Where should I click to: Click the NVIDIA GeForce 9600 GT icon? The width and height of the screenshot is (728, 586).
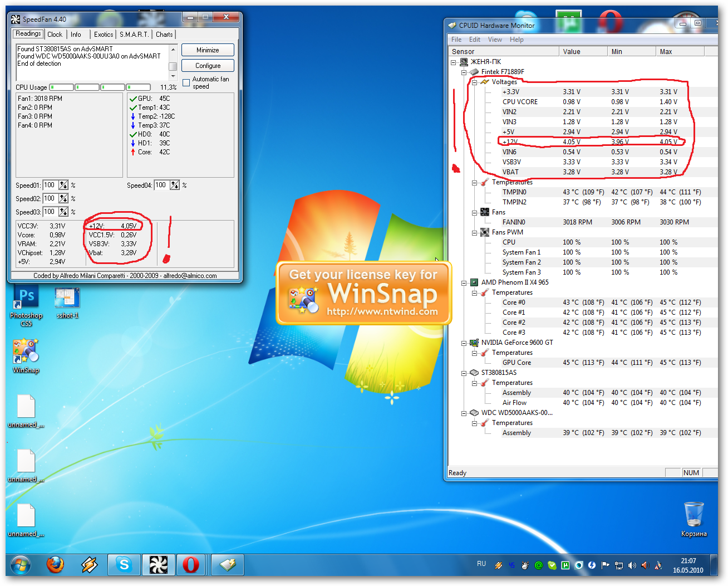474,343
